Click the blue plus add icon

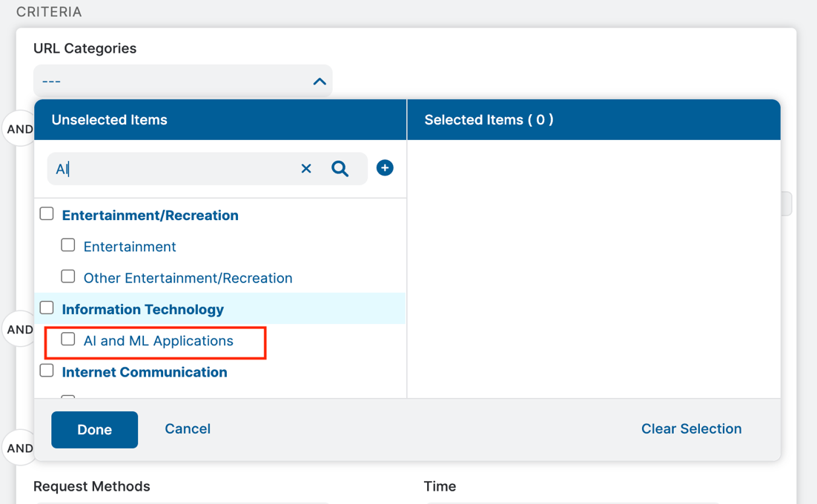click(385, 168)
